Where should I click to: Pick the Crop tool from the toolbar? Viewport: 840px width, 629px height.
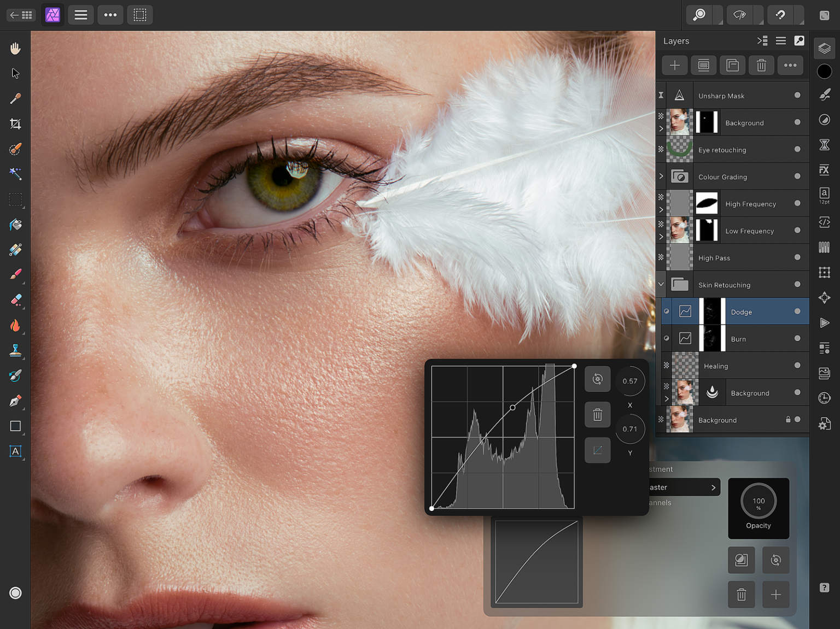pyautogui.click(x=15, y=124)
